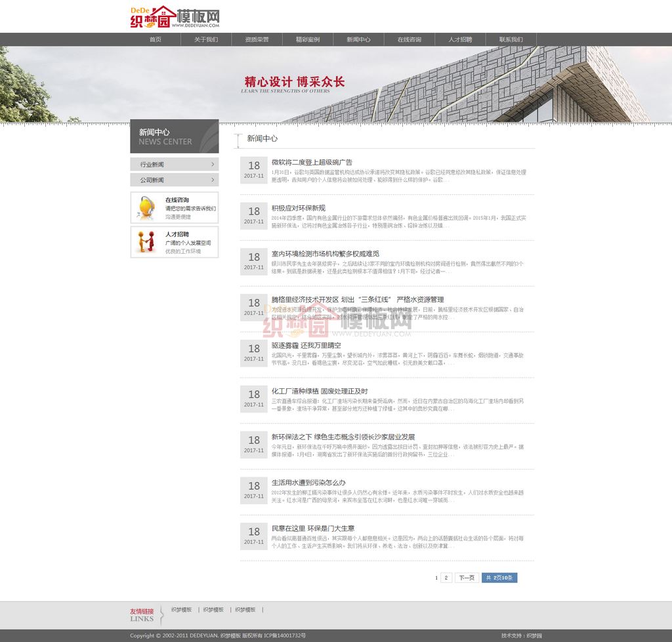Go to 精彩案例 in the navigation bar
This screenshot has width=672, height=642.
point(308,39)
